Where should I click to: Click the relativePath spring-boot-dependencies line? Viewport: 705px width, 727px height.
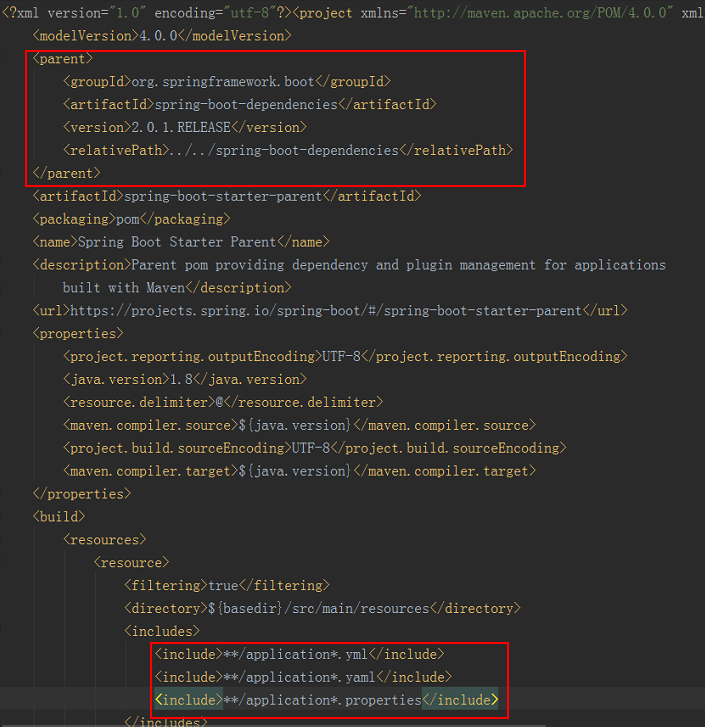tap(288, 150)
